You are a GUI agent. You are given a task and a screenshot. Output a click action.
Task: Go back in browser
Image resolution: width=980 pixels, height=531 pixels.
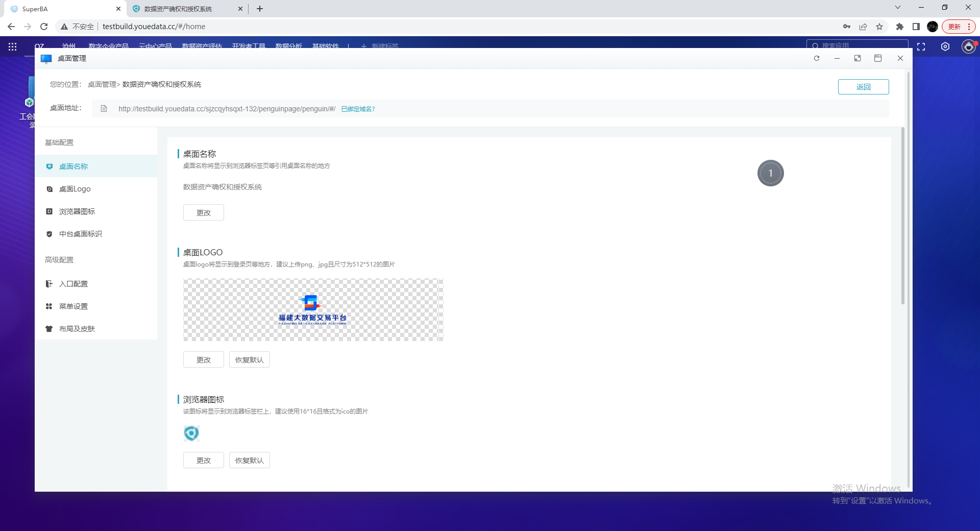coord(11,27)
